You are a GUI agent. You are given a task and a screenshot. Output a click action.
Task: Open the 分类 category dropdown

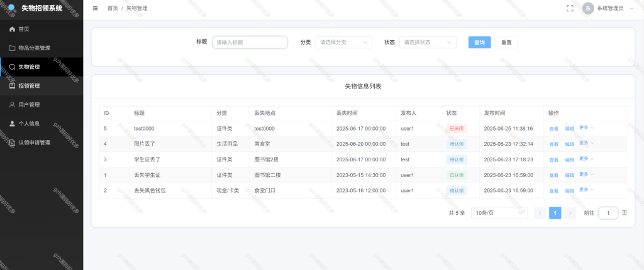click(x=344, y=42)
